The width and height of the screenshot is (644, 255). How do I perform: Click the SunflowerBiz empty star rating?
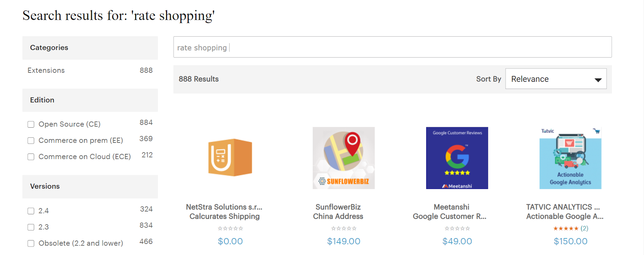pyautogui.click(x=344, y=228)
